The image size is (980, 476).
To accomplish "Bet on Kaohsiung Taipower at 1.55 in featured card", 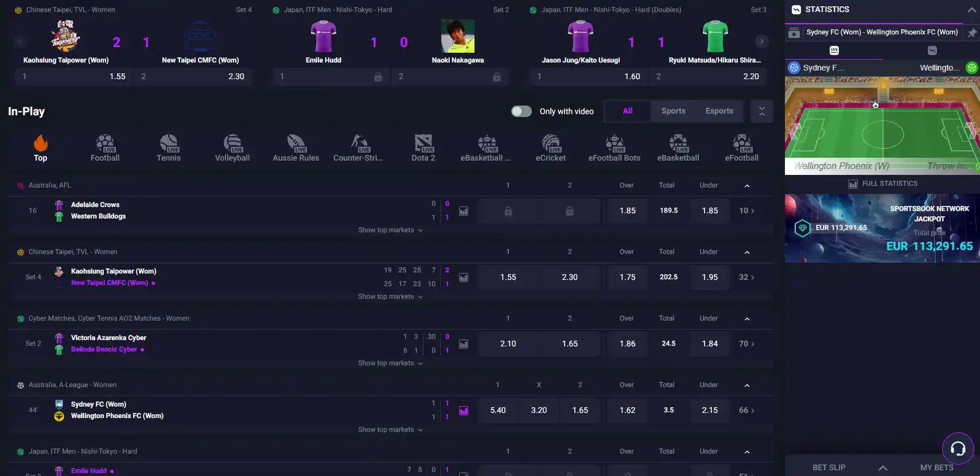I will point(74,76).
